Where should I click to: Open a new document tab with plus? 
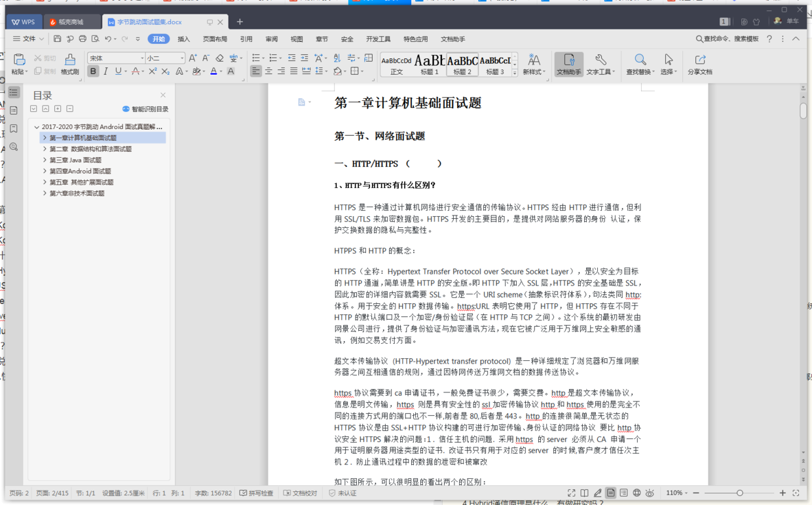pos(240,22)
